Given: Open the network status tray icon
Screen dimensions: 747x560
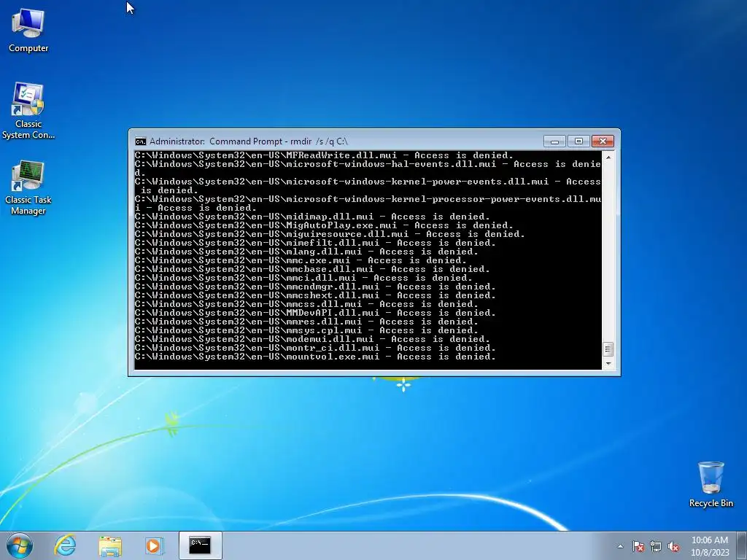Looking at the screenshot, I should [x=656, y=546].
